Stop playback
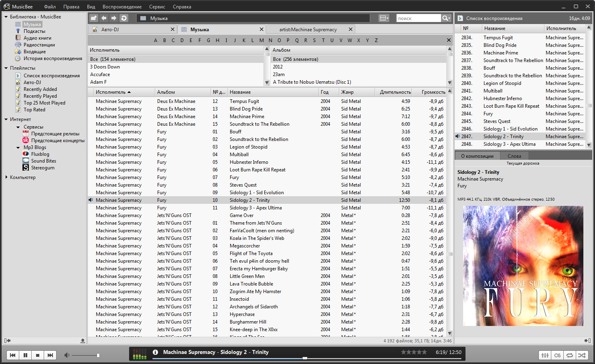The width and height of the screenshot is (595, 364). coord(38,355)
